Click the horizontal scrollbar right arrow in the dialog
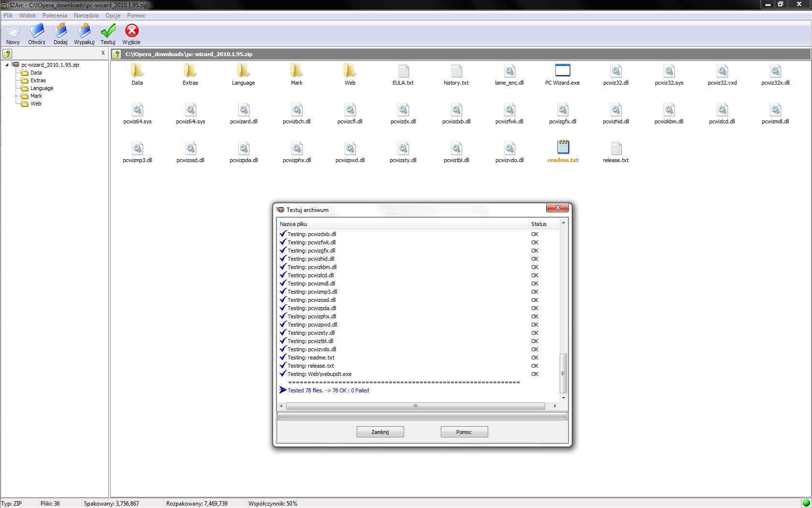The image size is (812, 508). pos(555,406)
